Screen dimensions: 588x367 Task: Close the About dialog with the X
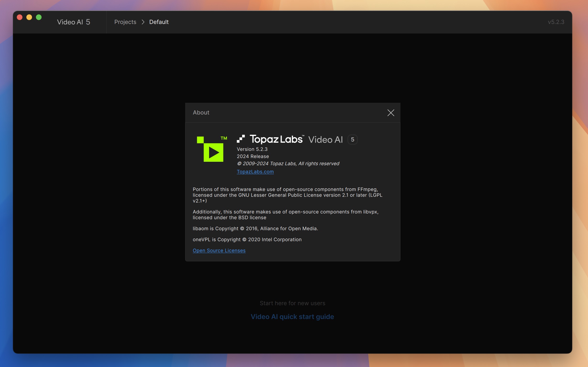coord(391,113)
